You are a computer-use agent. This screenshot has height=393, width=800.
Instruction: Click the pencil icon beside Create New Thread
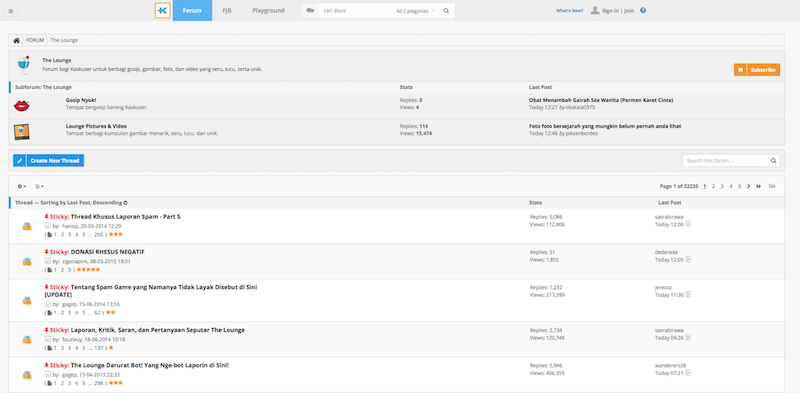pos(19,160)
